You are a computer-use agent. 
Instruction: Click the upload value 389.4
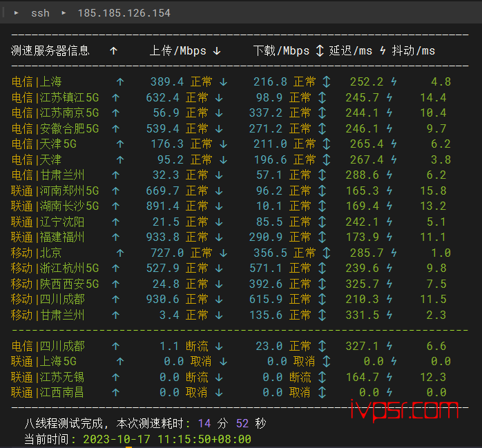(167, 81)
